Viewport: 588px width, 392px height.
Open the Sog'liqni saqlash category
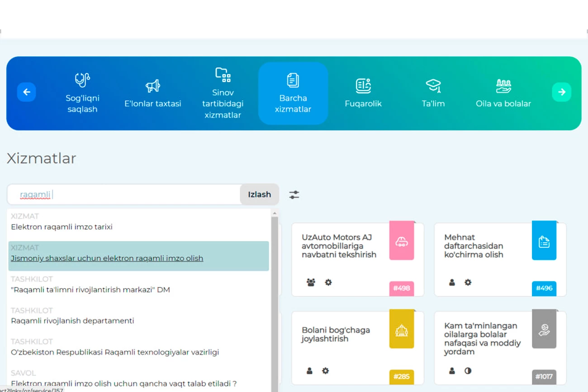click(x=82, y=93)
